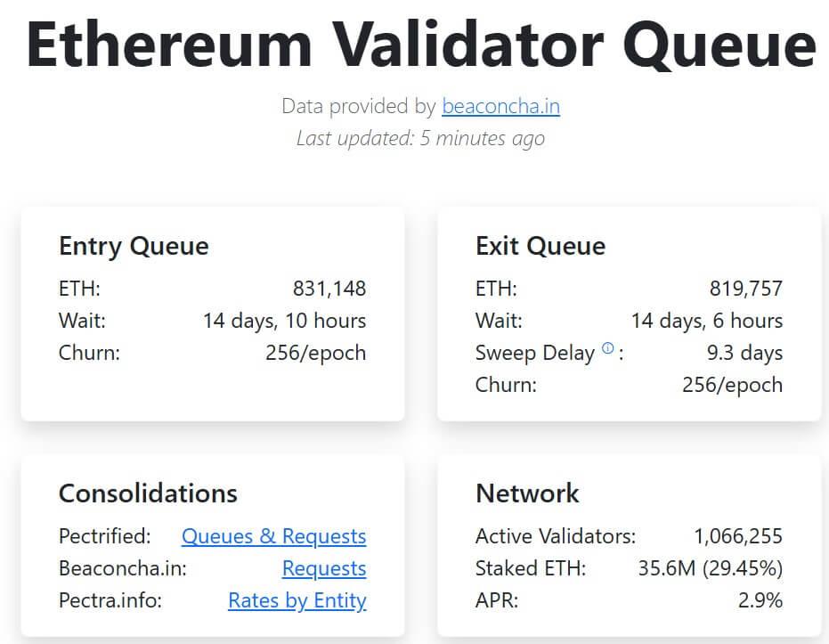Open the Queues & Requests link
This screenshot has width=829, height=644.
click(273, 536)
